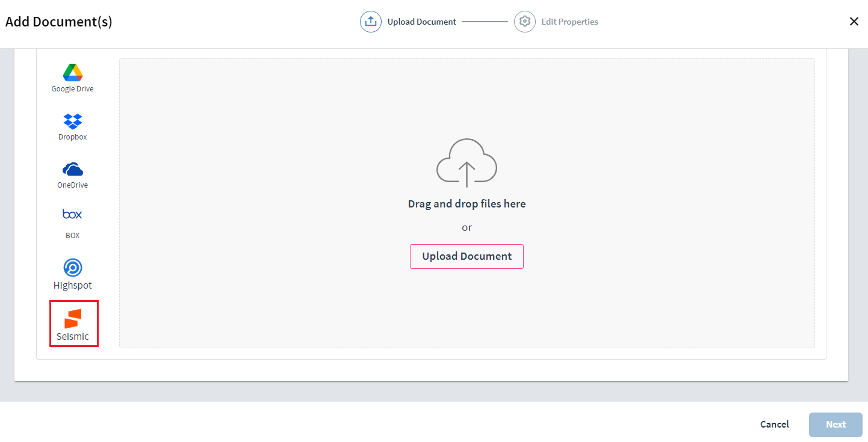Click the 'Dropbox' label
This screenshot has height=442, width=868.
(x=73, y=137)
